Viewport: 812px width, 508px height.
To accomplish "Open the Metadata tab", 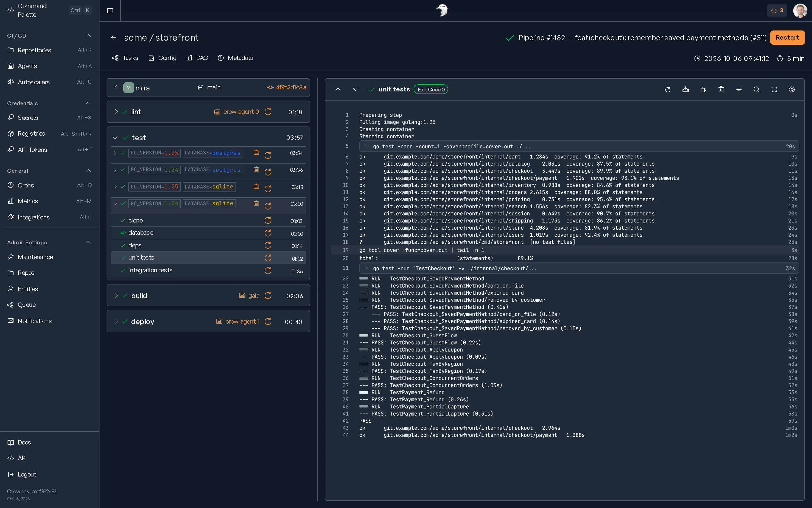I will [x=235, y=58].
